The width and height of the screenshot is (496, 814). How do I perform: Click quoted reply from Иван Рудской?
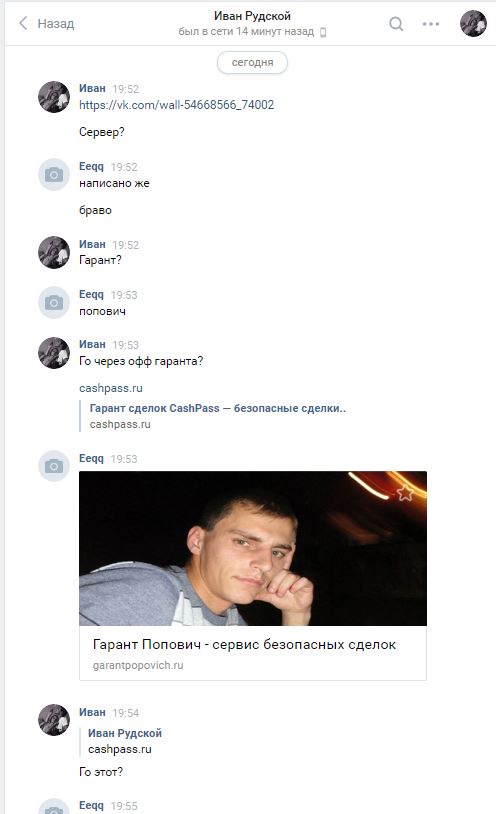[125, 741]
